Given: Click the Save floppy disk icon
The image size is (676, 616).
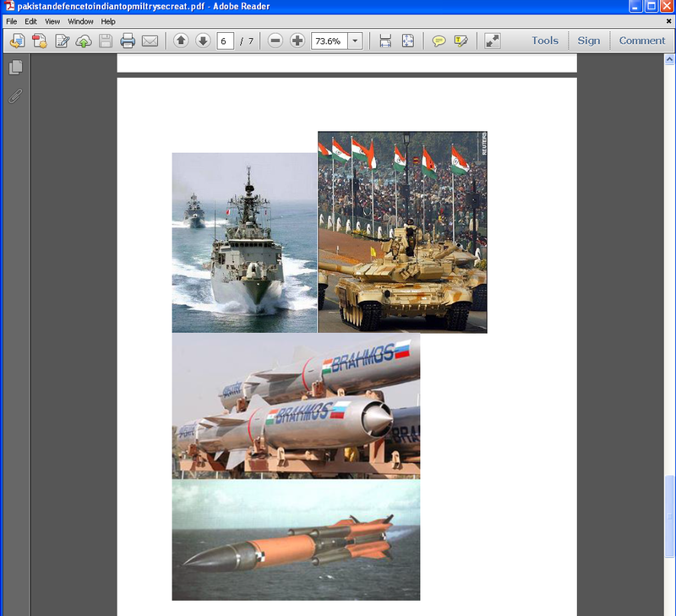Looking at the screenshot, I should (106, 41).
